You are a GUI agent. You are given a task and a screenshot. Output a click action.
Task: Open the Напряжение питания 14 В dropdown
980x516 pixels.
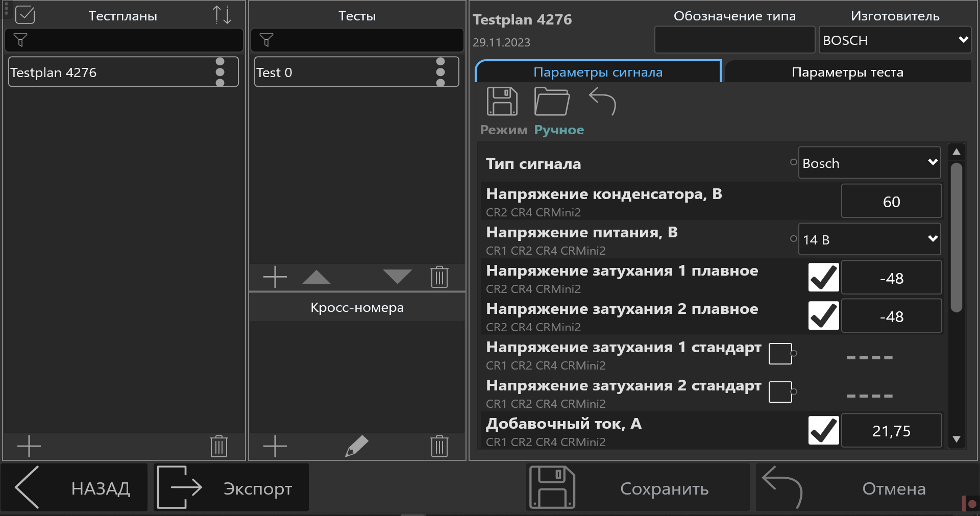click(x=870, y=239)
